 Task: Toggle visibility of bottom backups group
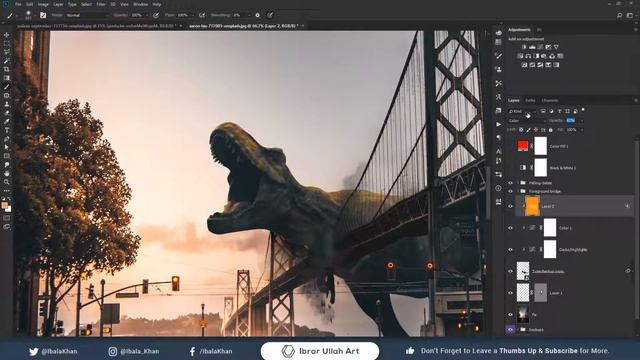coord(510,329)
